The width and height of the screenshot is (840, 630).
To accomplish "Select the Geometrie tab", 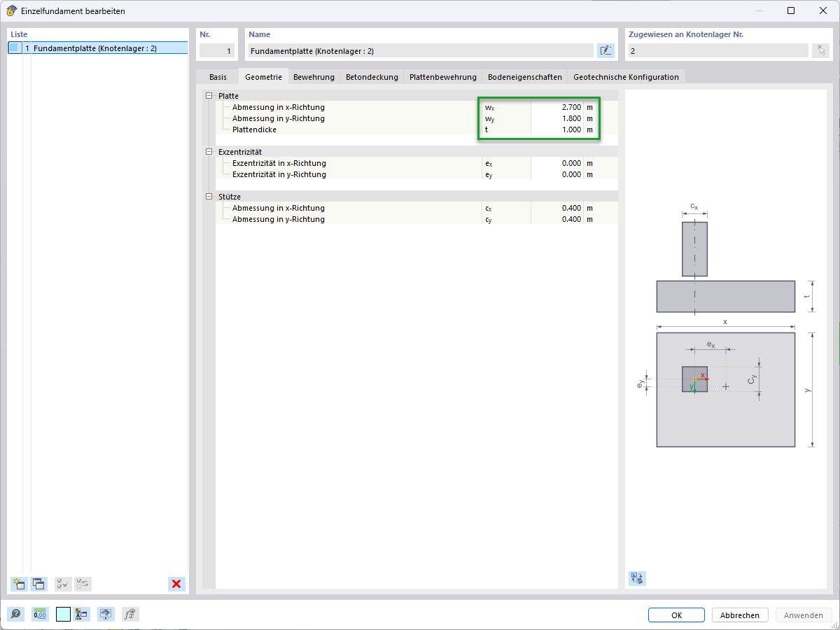I will click(x=263, y=77).
